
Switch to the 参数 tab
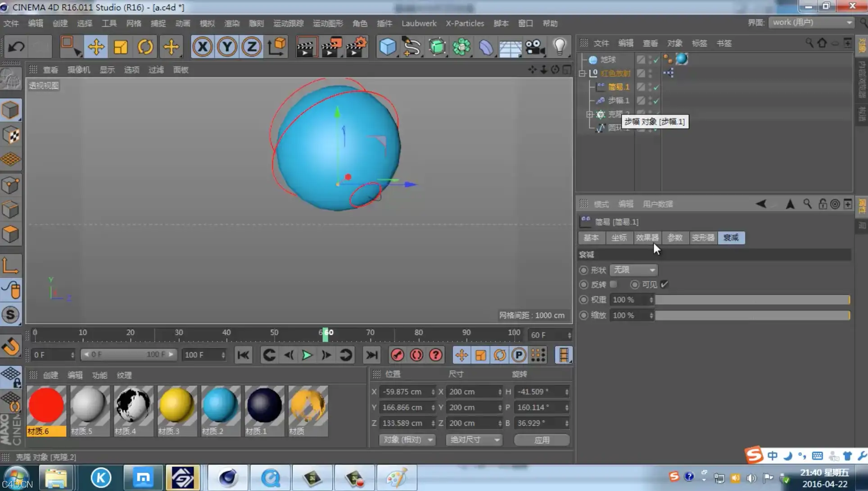point(675,238)
